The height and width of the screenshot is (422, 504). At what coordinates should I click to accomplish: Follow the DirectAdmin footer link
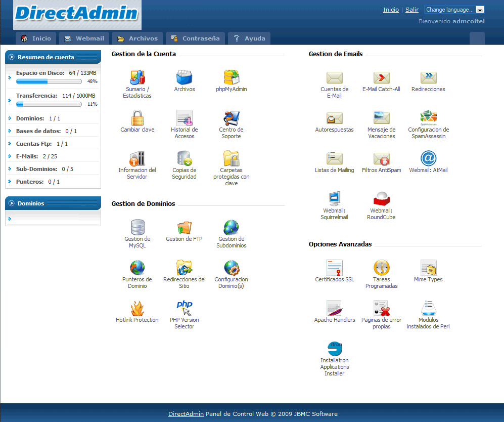(186, 413)
